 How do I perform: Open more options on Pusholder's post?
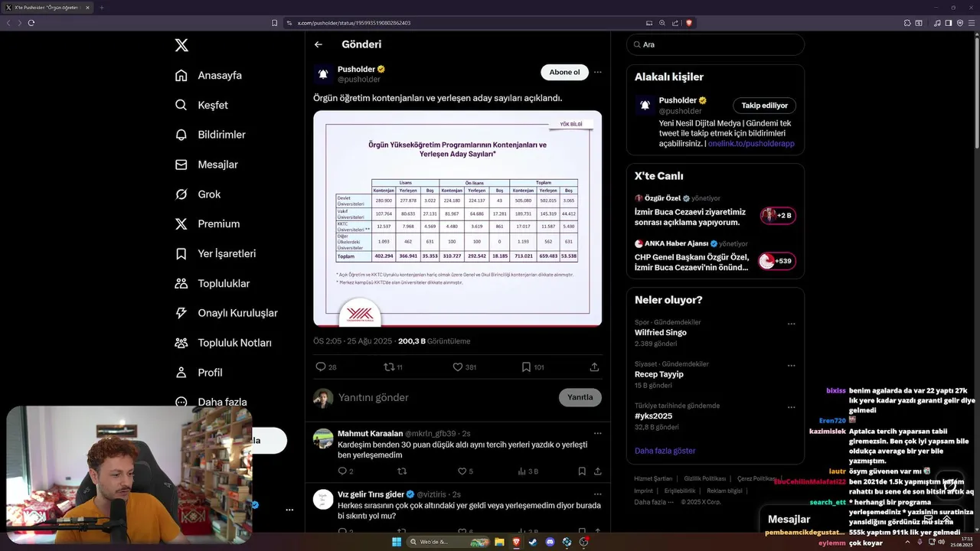coord(598,72)
